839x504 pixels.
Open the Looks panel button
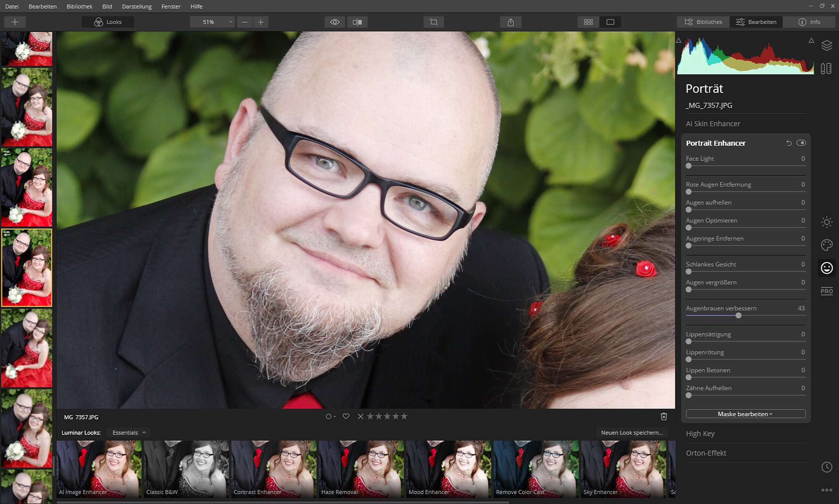108,22
